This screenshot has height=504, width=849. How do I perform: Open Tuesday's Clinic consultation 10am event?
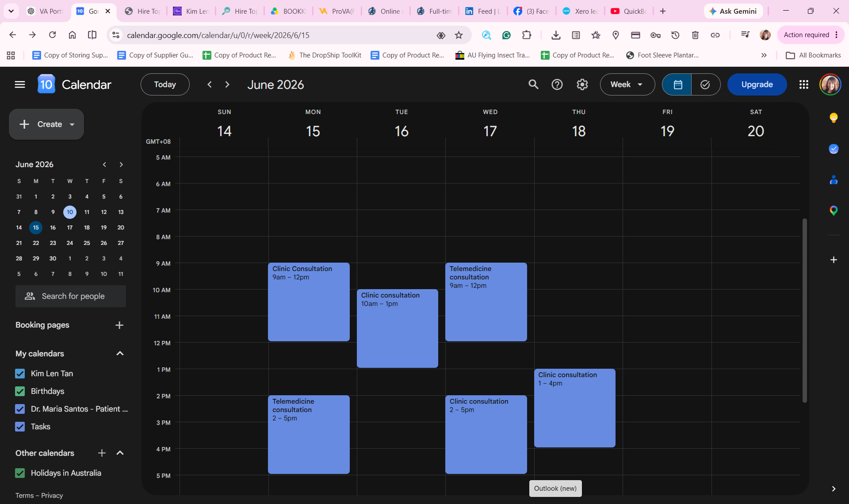tap(398, 328)
